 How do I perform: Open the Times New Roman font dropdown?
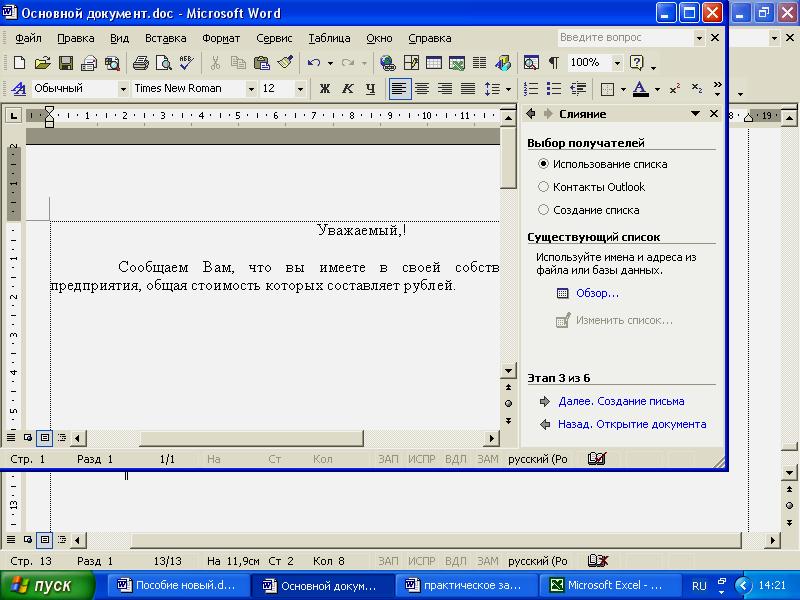pyautogui.click(x=251, y=89)
